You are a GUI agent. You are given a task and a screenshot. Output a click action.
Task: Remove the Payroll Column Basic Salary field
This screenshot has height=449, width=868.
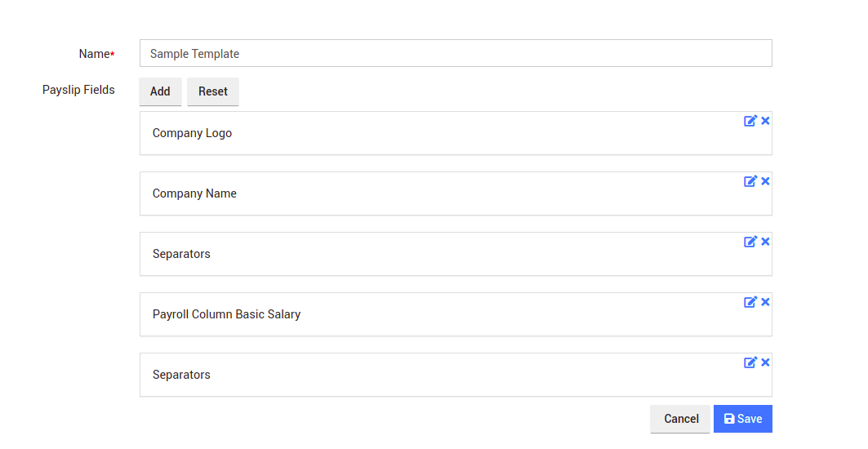(x=765, y=302)
